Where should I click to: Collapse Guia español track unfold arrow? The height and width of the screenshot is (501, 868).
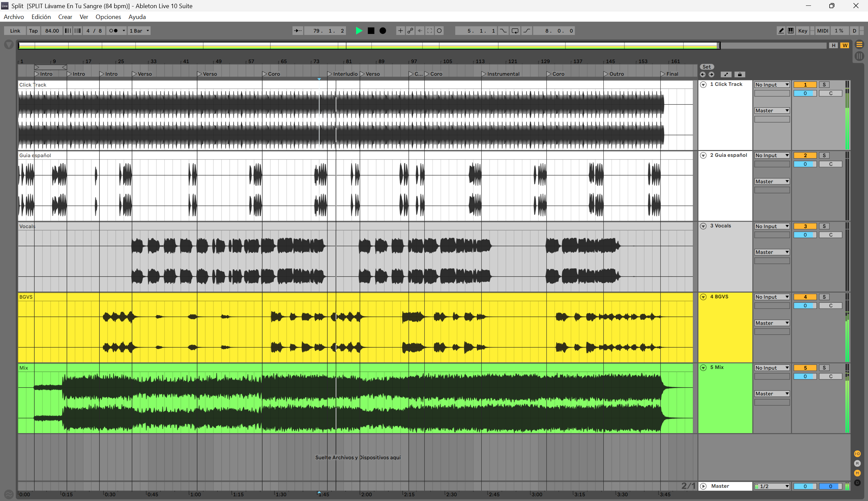point(703,155)
